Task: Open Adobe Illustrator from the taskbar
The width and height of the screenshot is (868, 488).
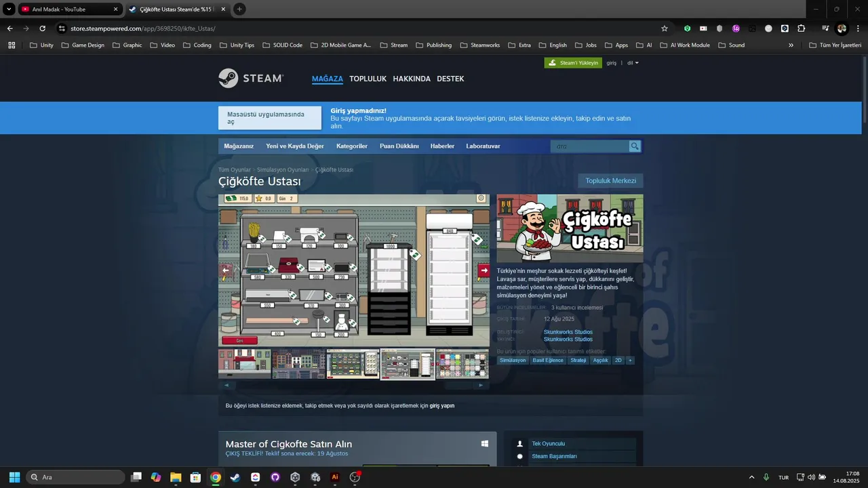Action: [334, 477]
